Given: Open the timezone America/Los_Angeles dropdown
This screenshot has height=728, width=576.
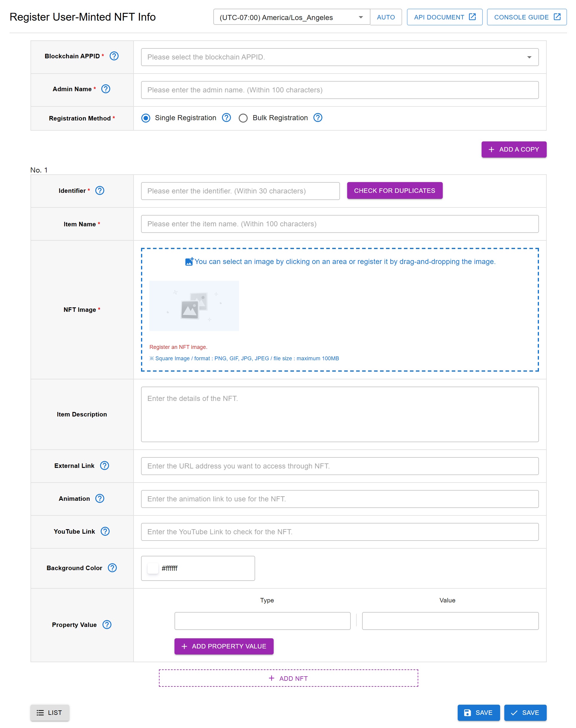Looking at the screenshot, I should point(291,17).
